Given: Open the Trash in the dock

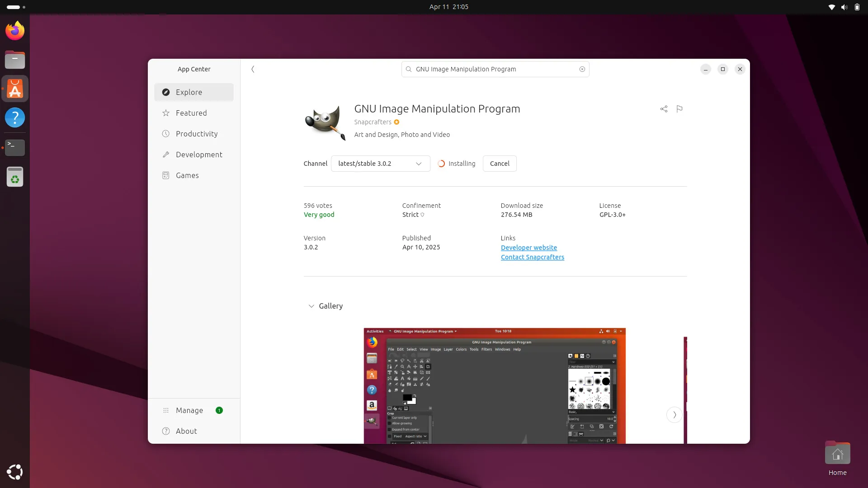Looking at the screenshot, I should click(15, 177).
